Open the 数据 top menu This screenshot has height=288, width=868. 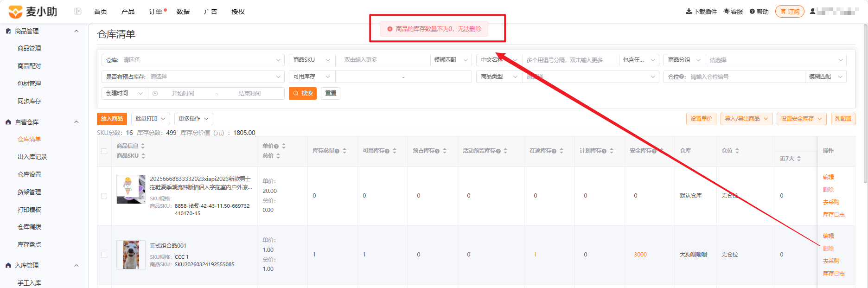coord(183,12)
